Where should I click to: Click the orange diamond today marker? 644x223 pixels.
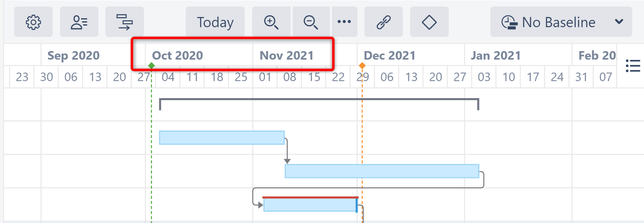[362, 66]
